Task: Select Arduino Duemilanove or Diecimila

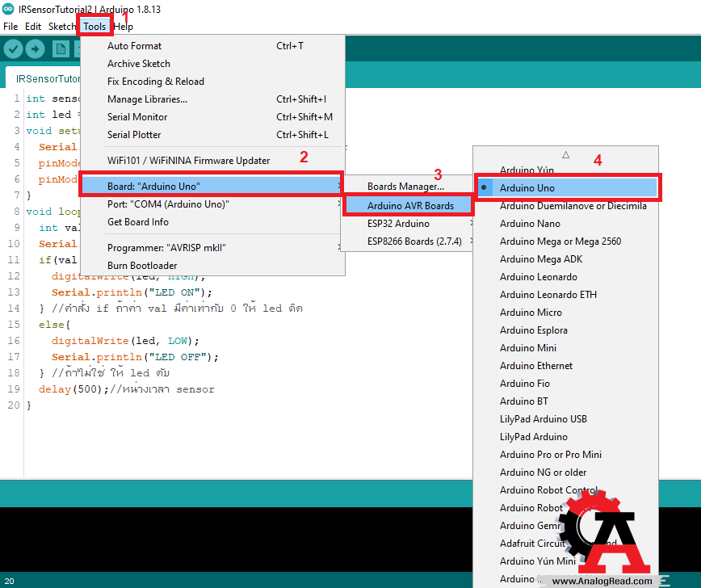Action: 565,206
